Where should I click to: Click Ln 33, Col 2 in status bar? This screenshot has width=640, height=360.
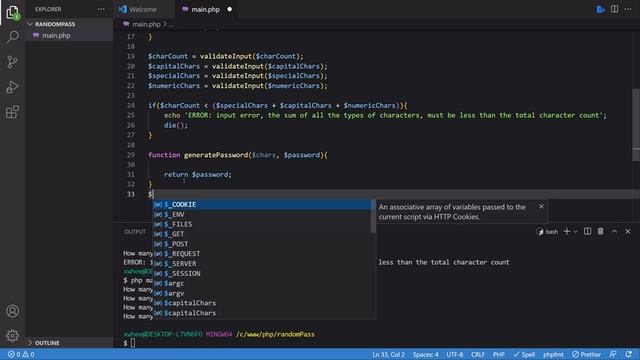[388, 354]
